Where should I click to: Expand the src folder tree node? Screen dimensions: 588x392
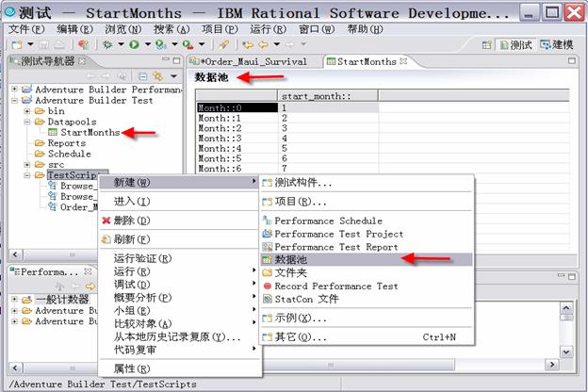coord(27,164)
